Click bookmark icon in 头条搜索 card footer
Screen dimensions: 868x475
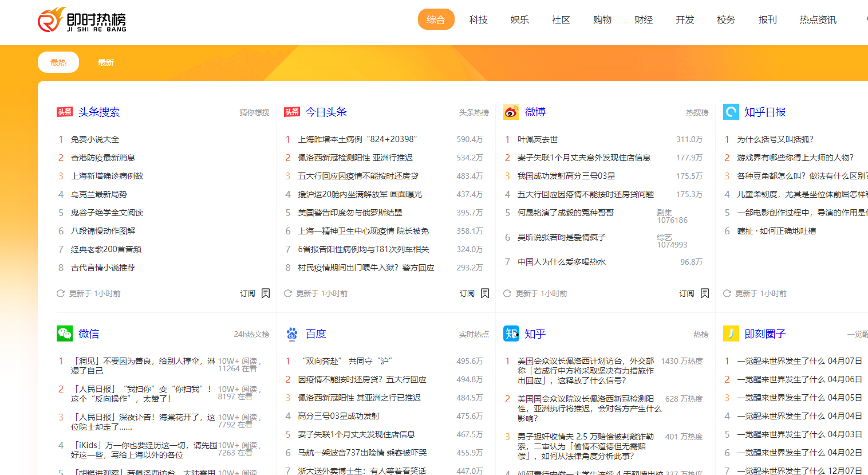click(266, 293)
